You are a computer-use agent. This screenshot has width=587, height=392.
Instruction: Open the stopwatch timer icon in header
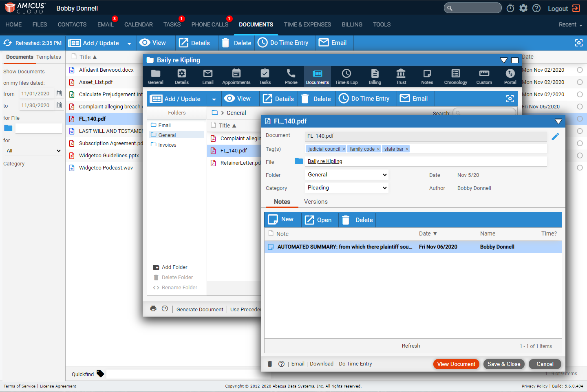pos(510,8)
